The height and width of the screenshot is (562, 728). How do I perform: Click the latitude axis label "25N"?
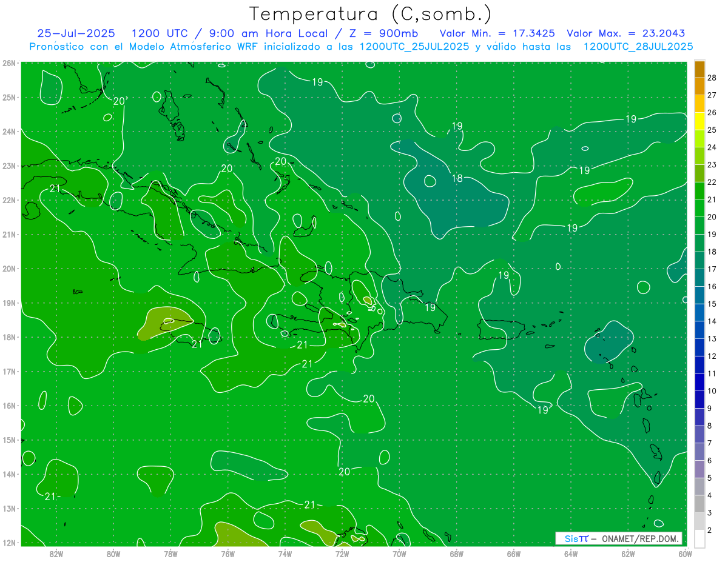(x=8, y=97)
